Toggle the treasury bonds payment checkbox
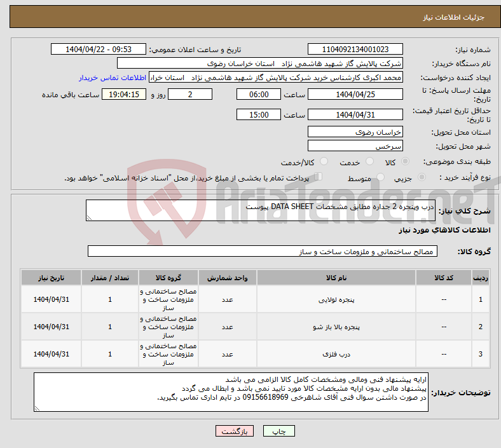Image resolution: width=501 pixels, height=448 pixels. point(318,177)
